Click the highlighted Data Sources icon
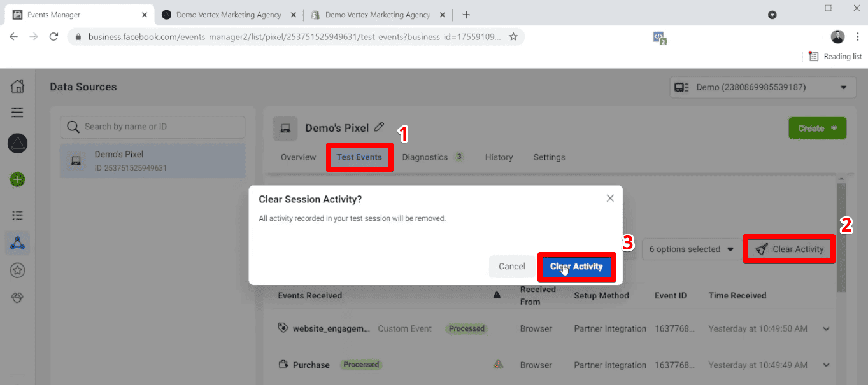Viewport: 868px width, 385px height. click(17, 242)
